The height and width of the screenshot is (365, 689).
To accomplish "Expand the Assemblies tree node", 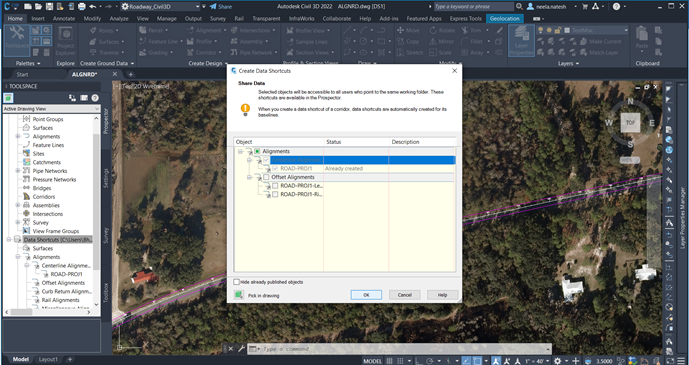I will [x=18, y=205].
